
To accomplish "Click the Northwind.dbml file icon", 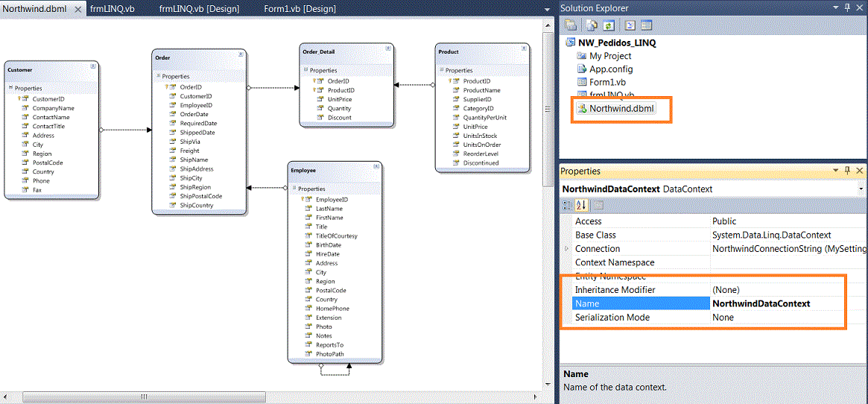I will 582,109.
